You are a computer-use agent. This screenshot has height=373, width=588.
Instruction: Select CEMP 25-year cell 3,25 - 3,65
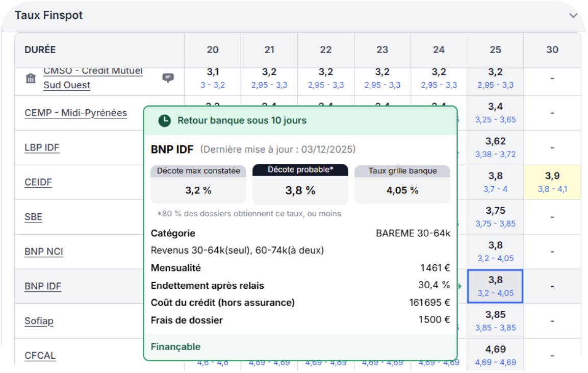pos(495,113)
